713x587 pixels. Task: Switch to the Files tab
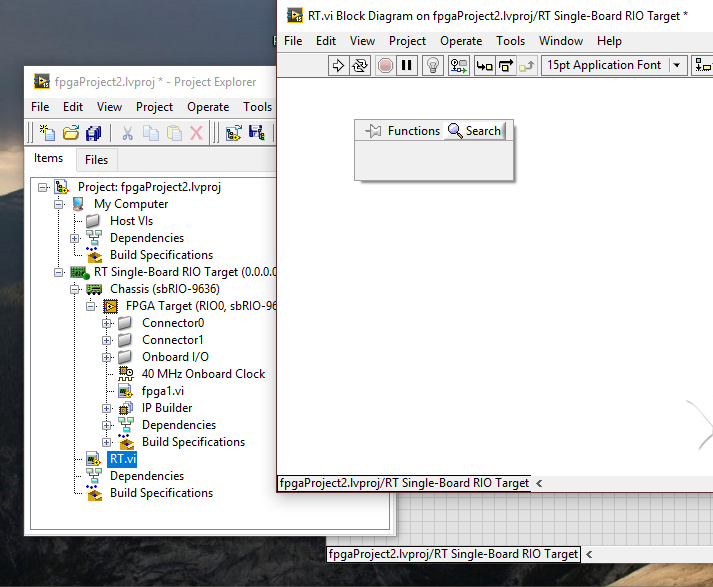click(96, 160)
